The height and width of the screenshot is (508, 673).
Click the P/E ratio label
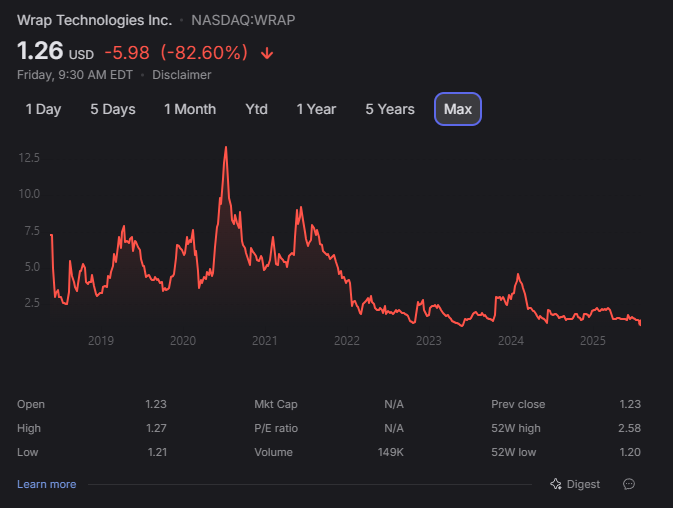tap(276, 428)
